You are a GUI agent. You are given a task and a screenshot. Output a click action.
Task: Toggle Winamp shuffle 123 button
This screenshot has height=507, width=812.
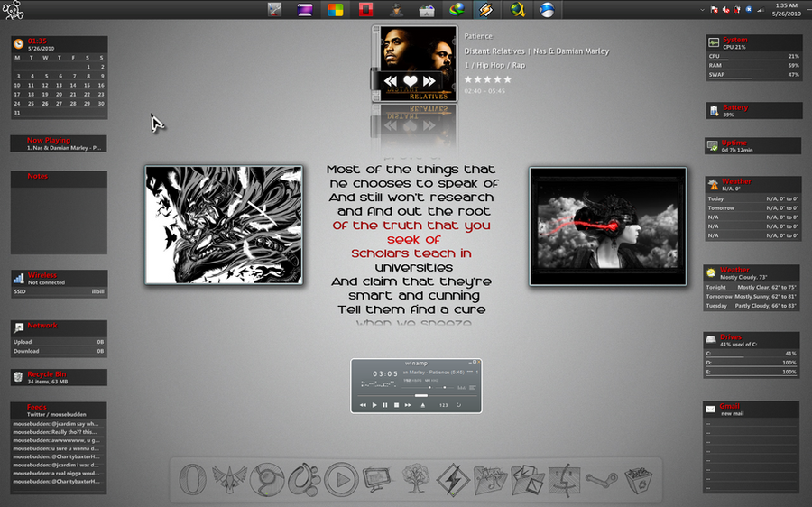[x=443, y=405]
